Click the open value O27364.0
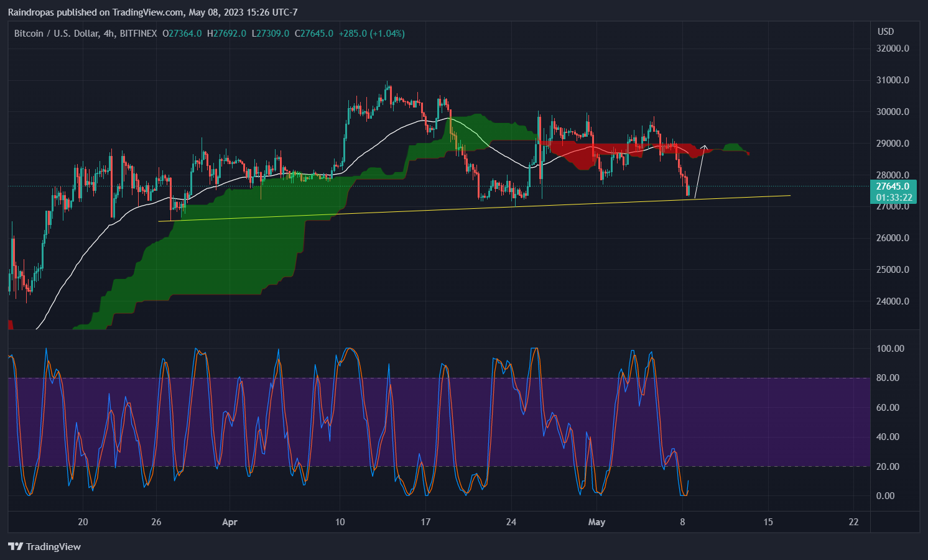 182,34
